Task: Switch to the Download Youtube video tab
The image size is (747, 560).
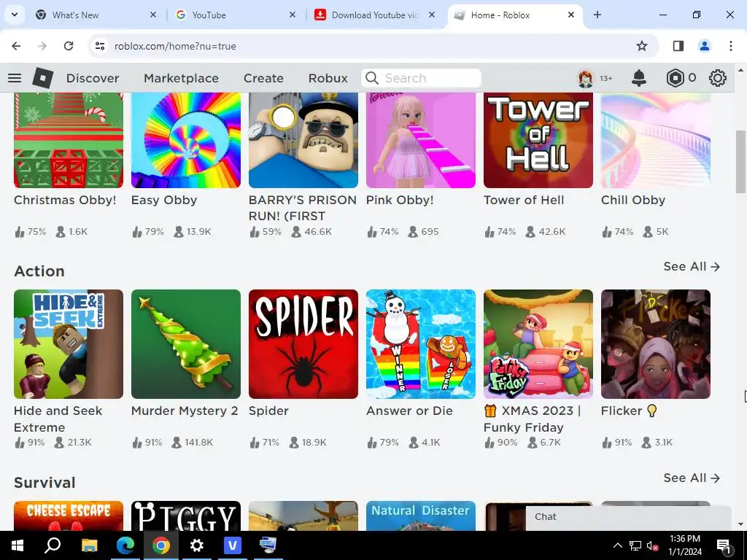Action: point(375,15)
